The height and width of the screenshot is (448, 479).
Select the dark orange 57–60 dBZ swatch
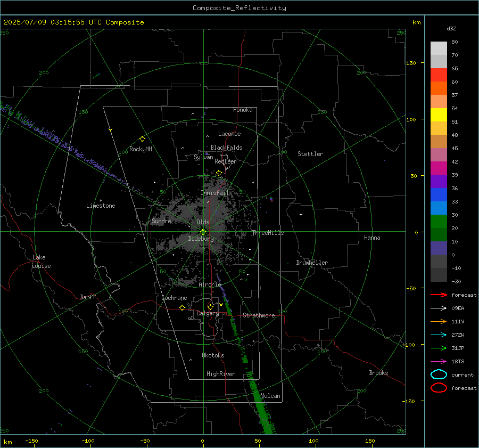439,88
